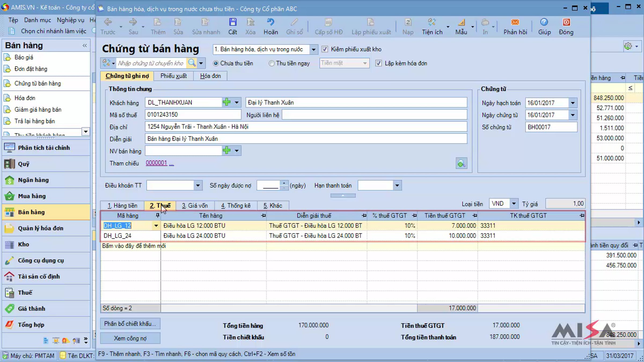644x362 pixels.
Task: Open Trả lại hàng bán in sidebar list
Action: (x=35, y=121)
